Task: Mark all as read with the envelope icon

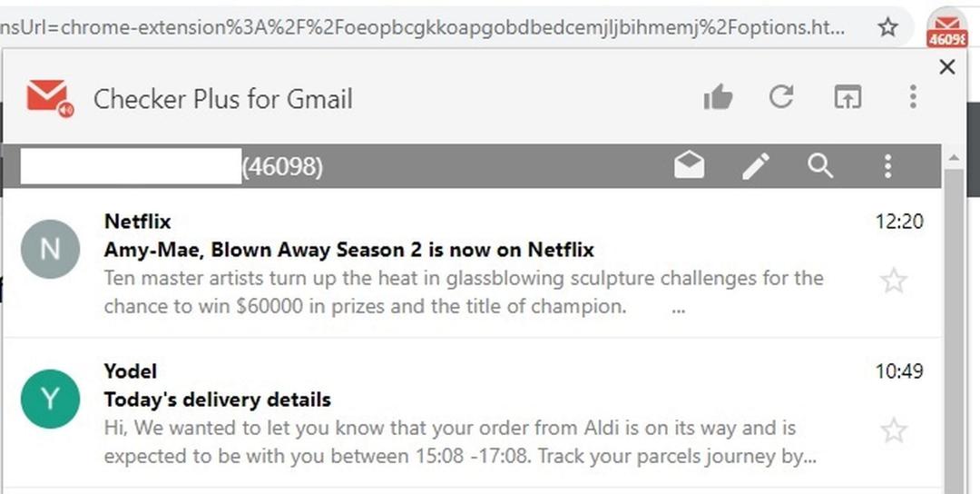Action: click(690, 166)
